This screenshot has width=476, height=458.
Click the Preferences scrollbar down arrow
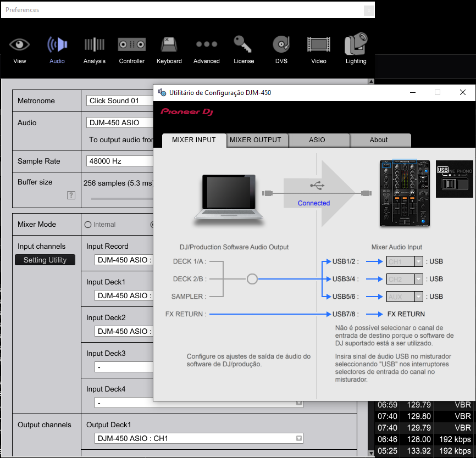[371, 454]
